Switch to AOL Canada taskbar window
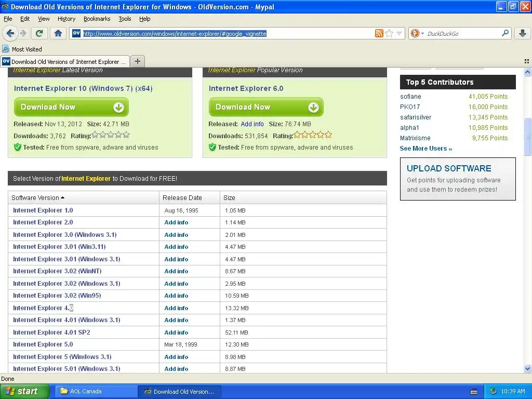532x399 pixels. coord(96,392)
